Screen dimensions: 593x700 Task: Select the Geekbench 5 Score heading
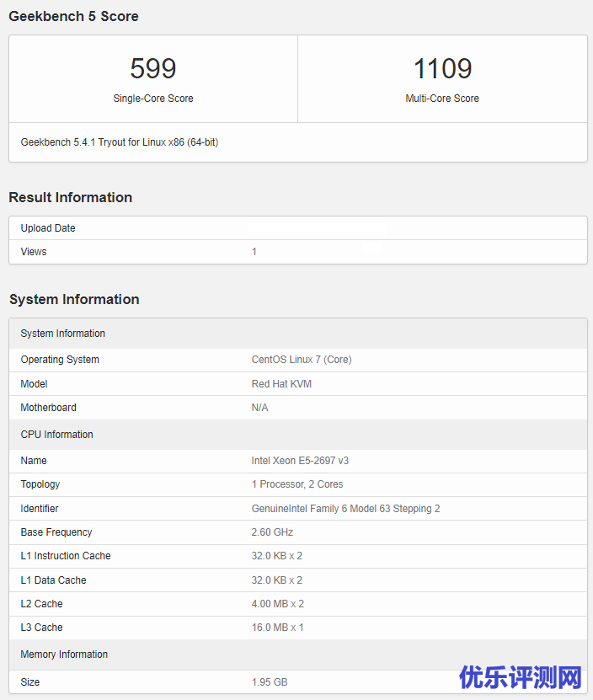coord(73,16)
